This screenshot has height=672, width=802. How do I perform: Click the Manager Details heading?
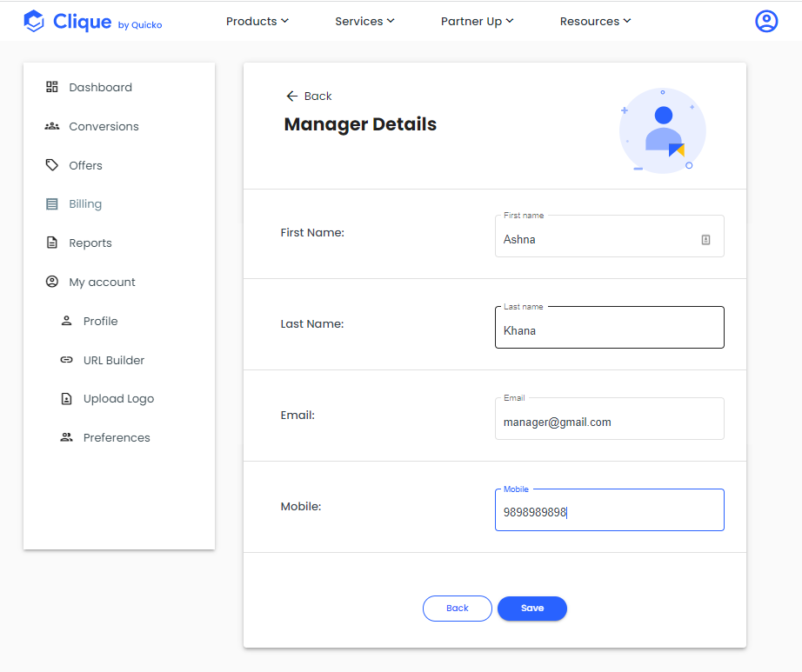coord(360,124)
